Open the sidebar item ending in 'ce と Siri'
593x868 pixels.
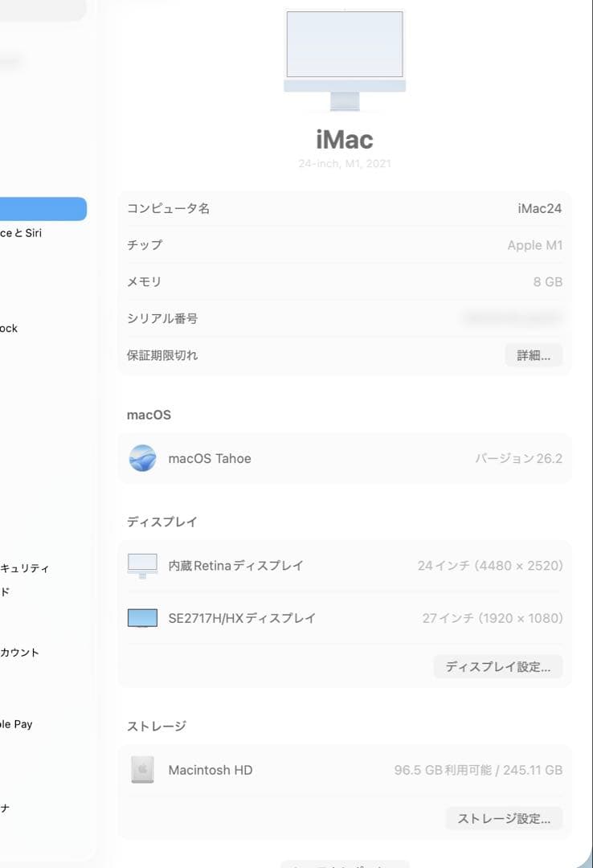[21, 233]
